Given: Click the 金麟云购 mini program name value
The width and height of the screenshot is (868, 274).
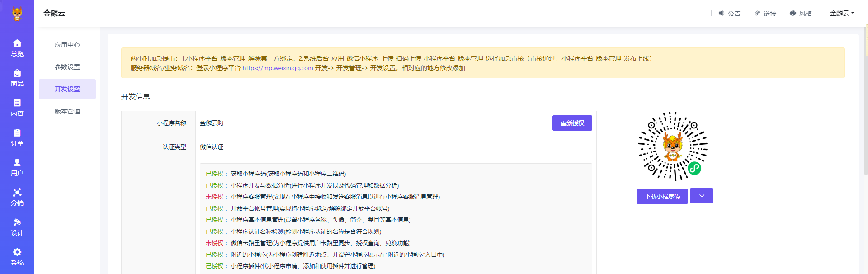Looking at the screenshot, I should (x=212, y=123).
